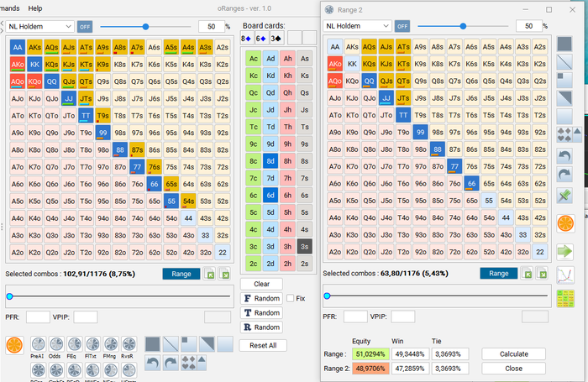Image resolution: width=588 pixels, height=382 pixels.
Task: Open the Help menu
Action: 35,8
